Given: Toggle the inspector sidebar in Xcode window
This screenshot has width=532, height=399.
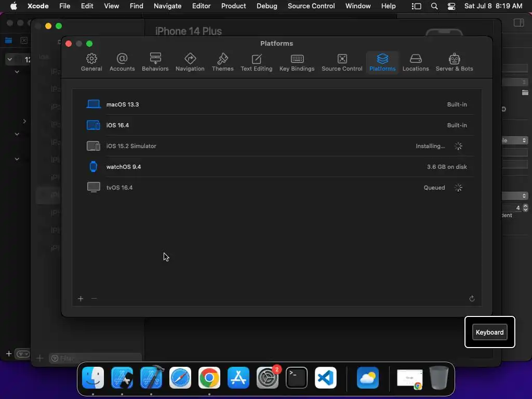Looking at the screenshot, I should tap(519, 23).
